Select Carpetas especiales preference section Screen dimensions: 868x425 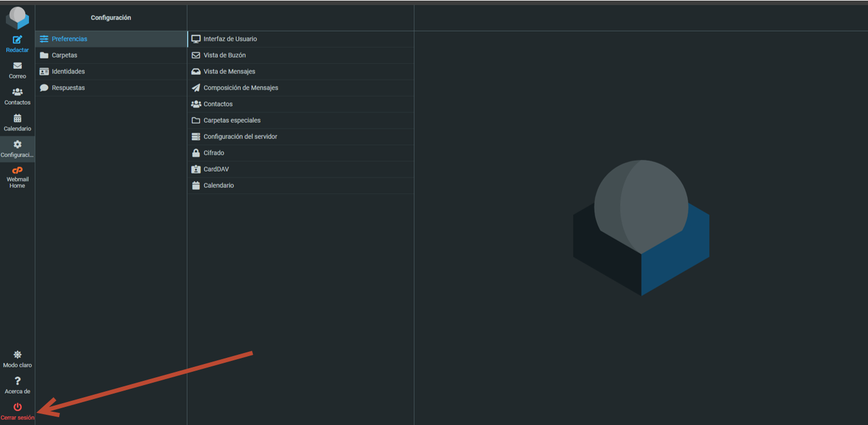232,120
